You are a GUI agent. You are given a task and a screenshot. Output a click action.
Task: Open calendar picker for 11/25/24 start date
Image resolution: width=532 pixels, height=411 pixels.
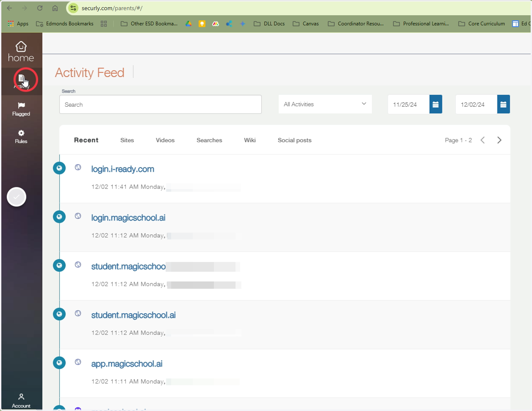point(436,105)
